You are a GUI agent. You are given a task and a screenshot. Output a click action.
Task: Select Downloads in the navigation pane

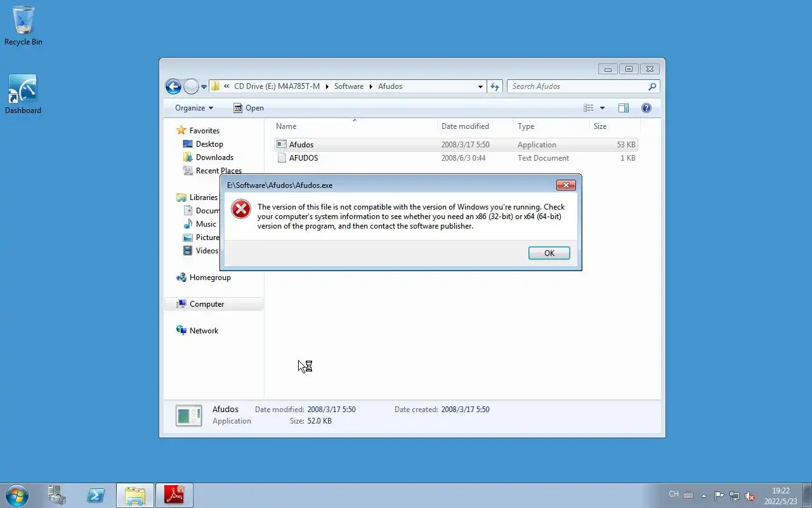pos(208,157)
